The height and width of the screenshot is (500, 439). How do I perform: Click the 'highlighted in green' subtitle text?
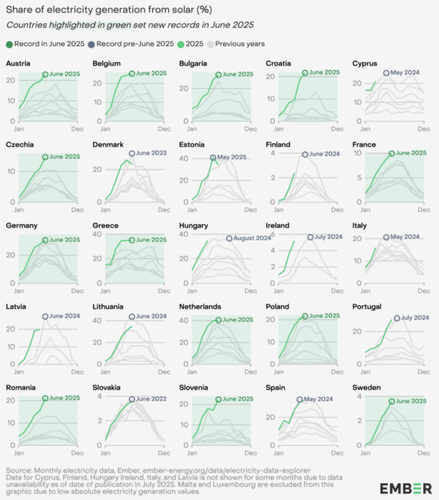coord(91,25)
